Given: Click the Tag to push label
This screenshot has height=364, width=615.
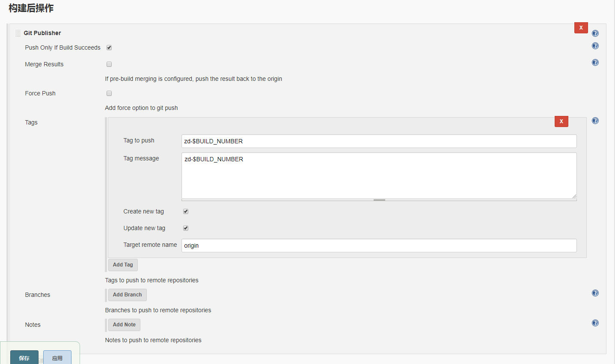Looking at the screenshot, I should click(x=139, y=140).
